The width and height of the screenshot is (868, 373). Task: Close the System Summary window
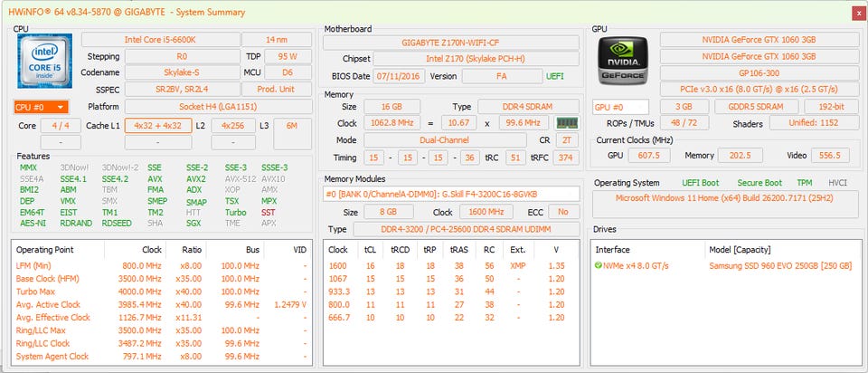pyautogui.click(x=857, y=12)
